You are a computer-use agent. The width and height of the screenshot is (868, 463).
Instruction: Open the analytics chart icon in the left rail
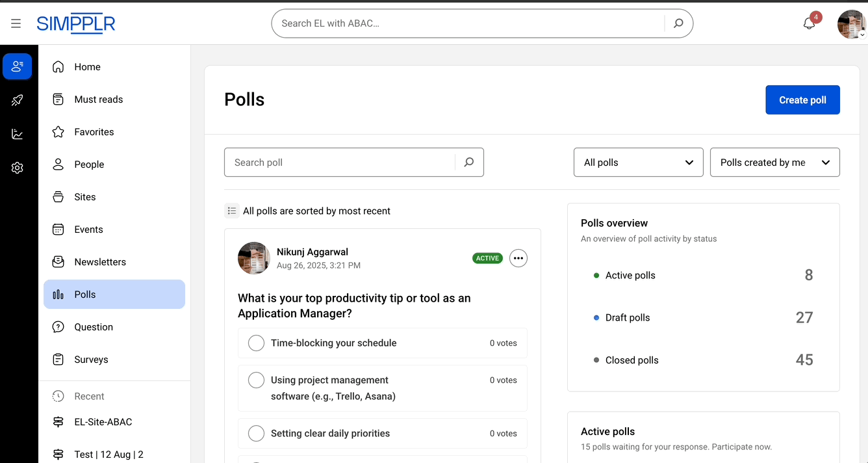tap(18, 134)
